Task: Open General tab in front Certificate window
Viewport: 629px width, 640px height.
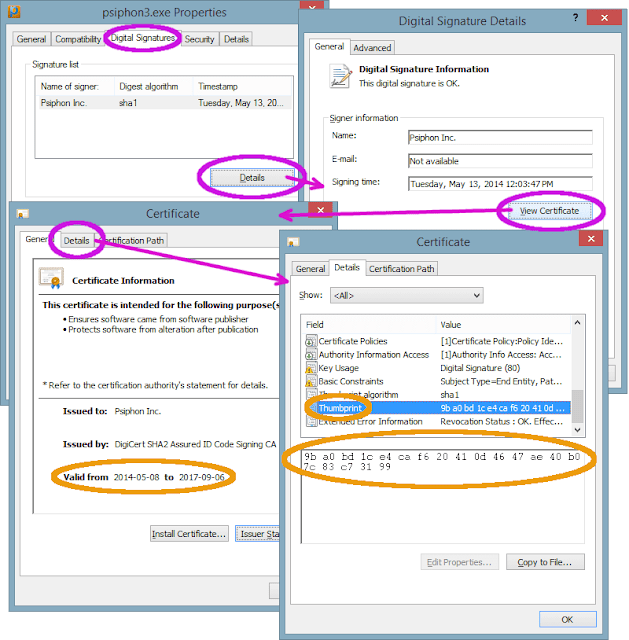Action: tap(310, 269)
